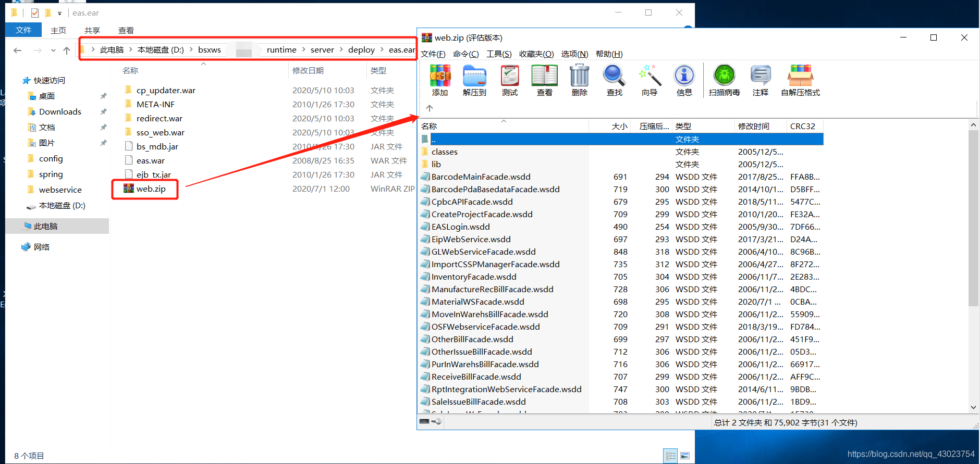This screenshot has height=464, width=980.
Task: Open recent locations dropdown in Explorer
Action: coord(53,51)
